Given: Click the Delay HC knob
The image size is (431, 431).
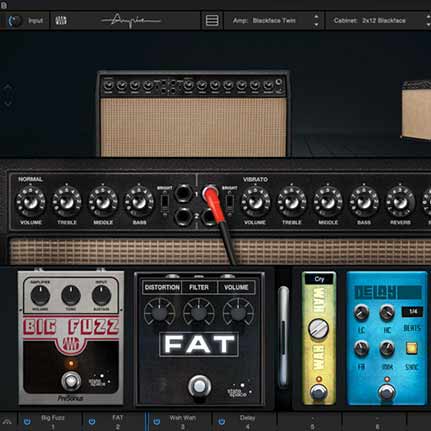Looking at the screenshot, I should tap(387, 313).
